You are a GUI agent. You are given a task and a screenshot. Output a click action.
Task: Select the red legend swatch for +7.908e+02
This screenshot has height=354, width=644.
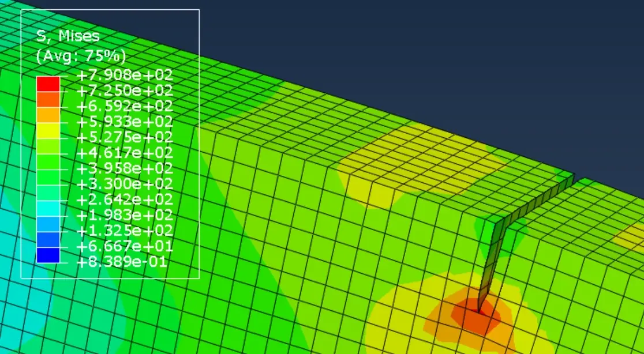(48, 84)
